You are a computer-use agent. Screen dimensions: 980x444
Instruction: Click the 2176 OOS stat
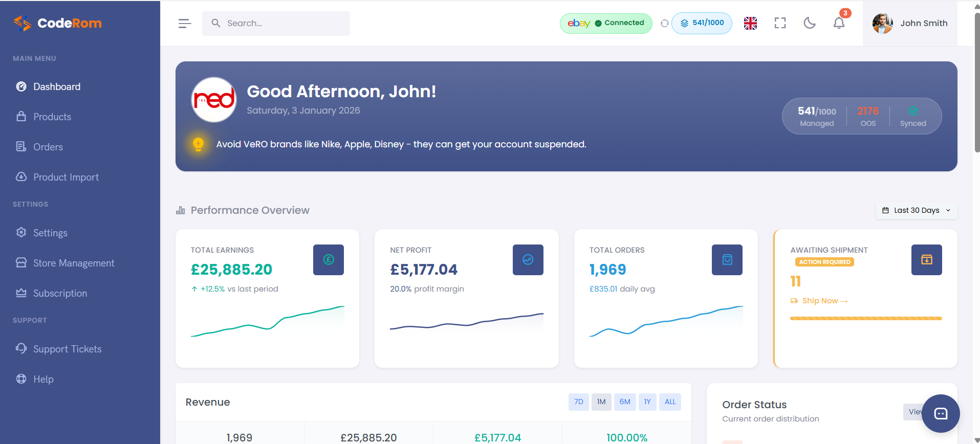pos(868,116)
